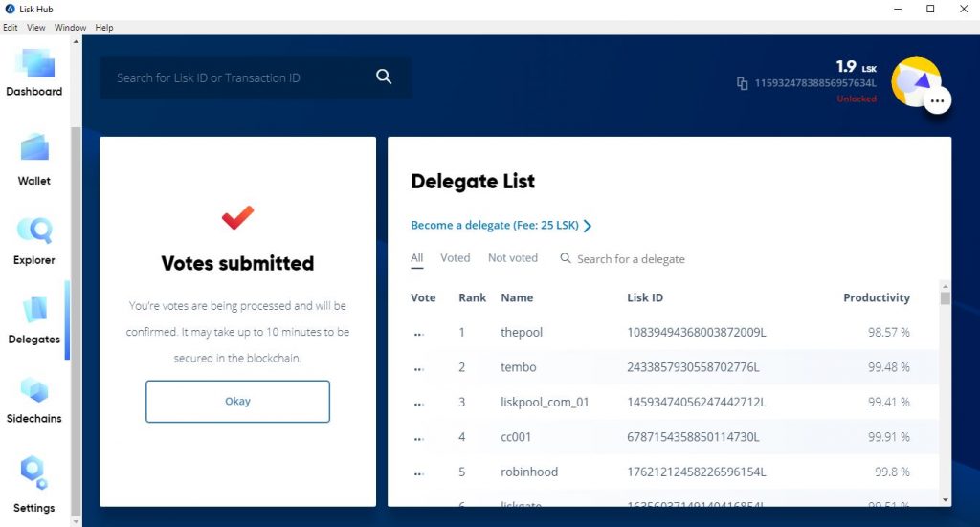Open the Window menu
Image resolution: width=980 pixels, height=527 pixels.
pyautogui.click(x=70, y=28)
